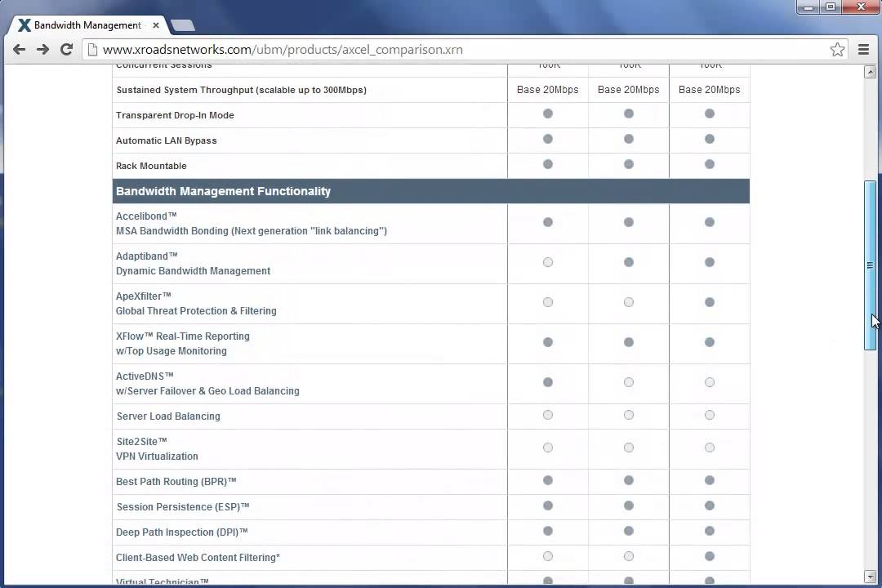
Task: Click Dynamic Bandwidth Management description
Action: (193, 270)
